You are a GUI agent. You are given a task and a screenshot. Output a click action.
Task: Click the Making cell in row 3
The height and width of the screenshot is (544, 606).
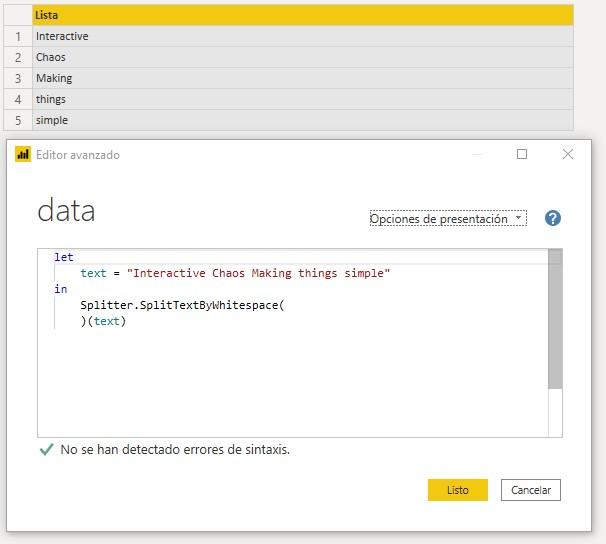54,78
